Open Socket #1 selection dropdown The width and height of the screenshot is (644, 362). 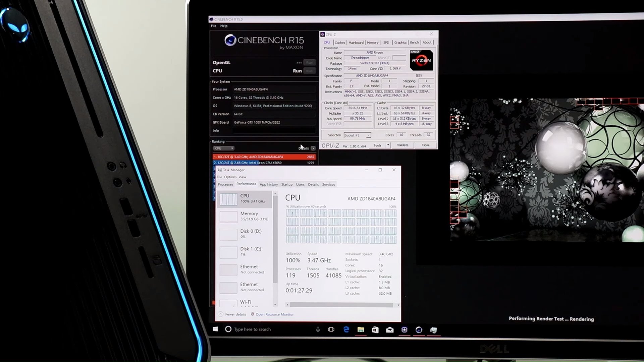(x=357, y=135)
